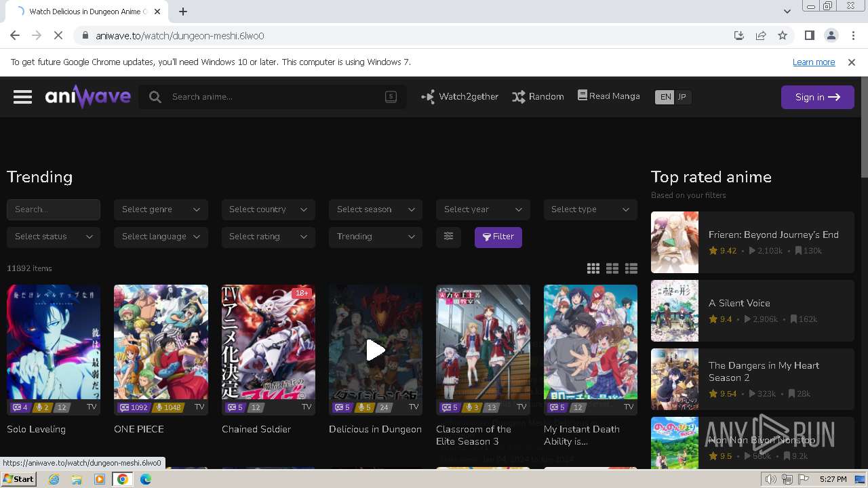Focus the Trending filter search box
This screenshot has width=868, height=488.
[x=54, y=209]
